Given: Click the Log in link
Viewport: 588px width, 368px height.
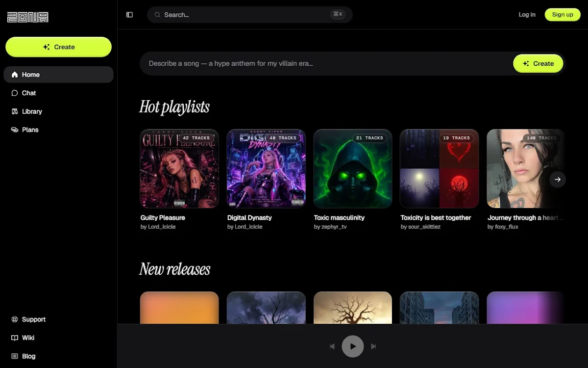Looking at the screenshot, I should pyautogui.click(x=527, y=15).
